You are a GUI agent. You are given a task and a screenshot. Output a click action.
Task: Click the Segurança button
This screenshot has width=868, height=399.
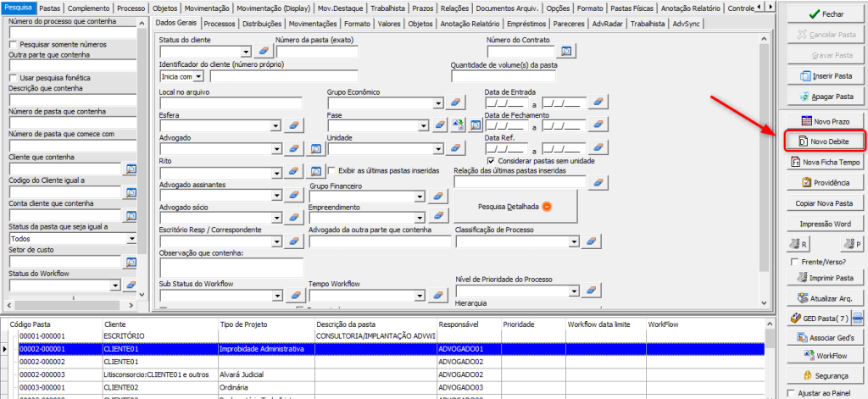click(x=826, y=376)
